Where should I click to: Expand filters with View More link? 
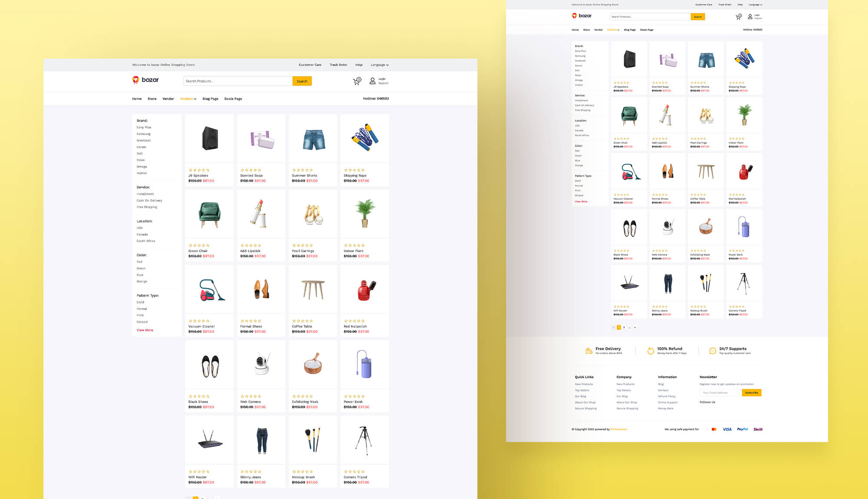[x=145, y=330]
